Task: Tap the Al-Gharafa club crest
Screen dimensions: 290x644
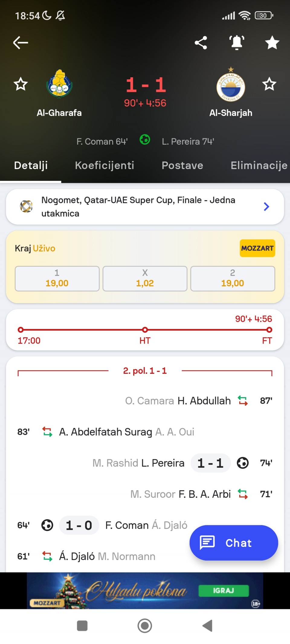Action: point(59,84)
